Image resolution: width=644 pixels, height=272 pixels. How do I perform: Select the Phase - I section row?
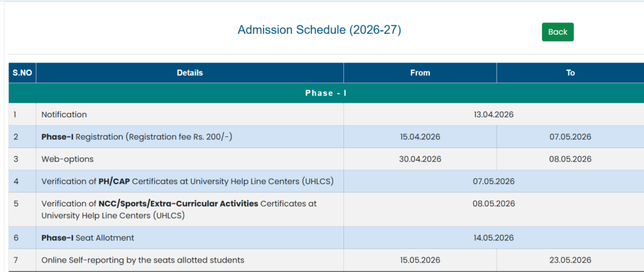coord(326,93)
